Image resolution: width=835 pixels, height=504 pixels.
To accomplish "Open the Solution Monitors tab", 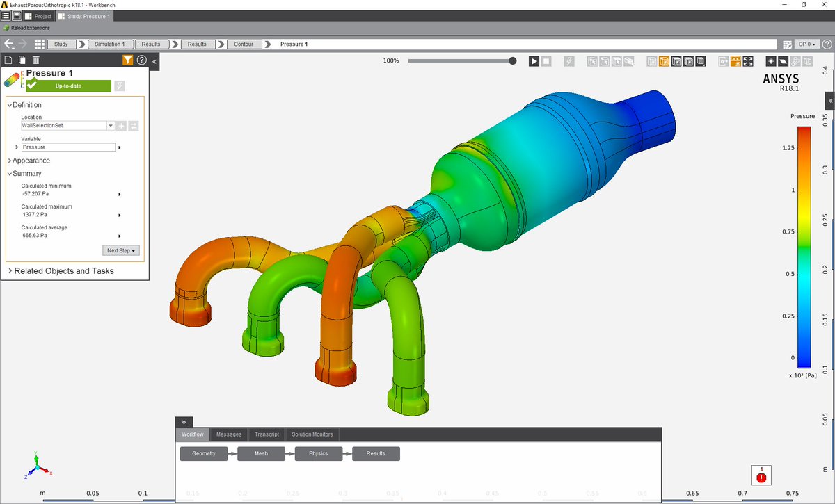I will pyautogui.click(x=312, y=434).
